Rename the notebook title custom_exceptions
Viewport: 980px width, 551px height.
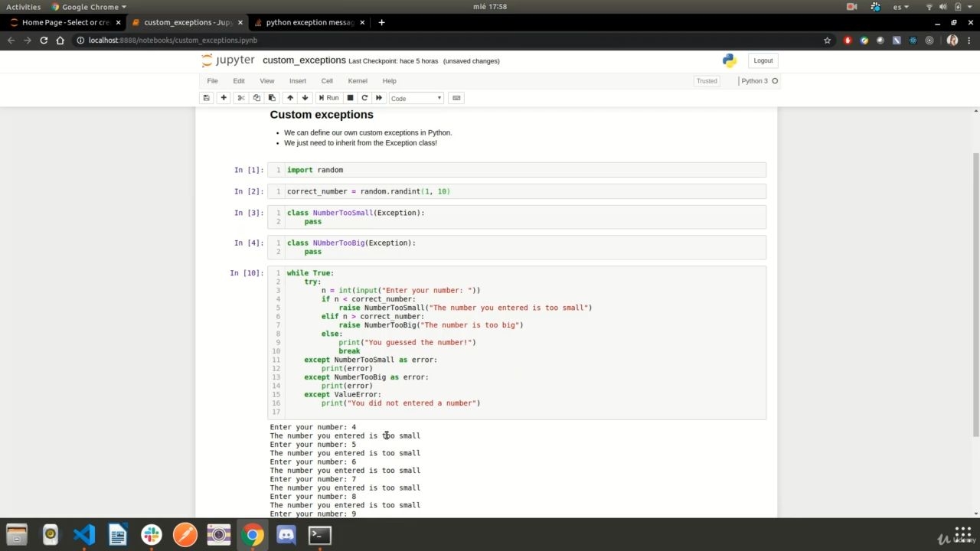(304, 60)
